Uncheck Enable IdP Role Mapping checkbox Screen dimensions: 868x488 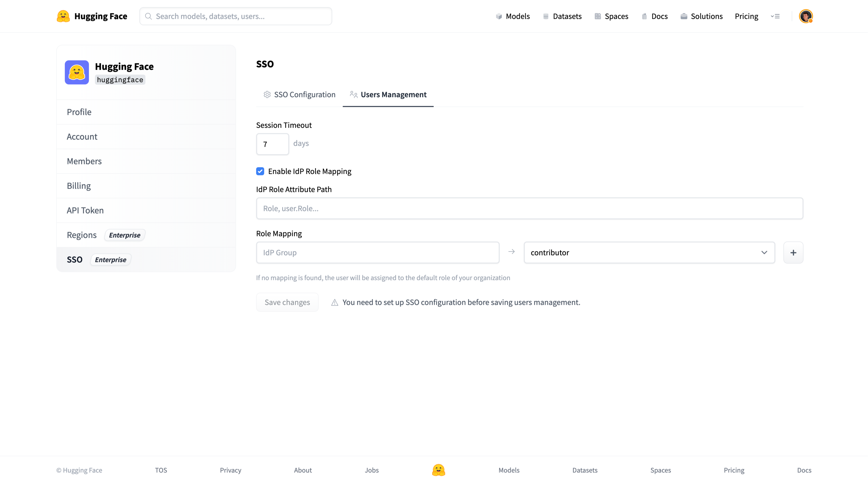(260, 171)
